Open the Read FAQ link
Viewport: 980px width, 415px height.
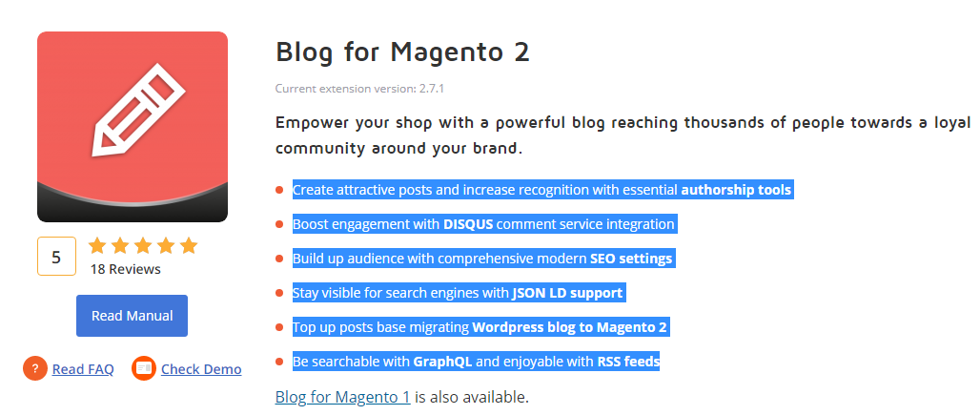coord(83,369)
